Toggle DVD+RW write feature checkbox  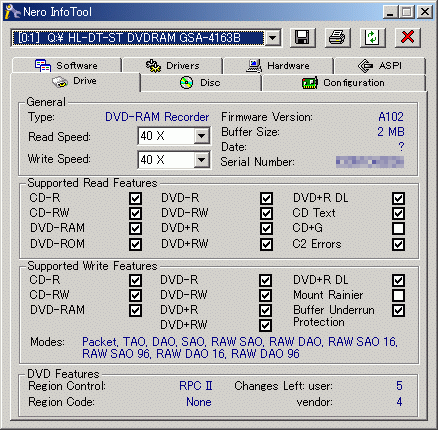coord(265,325)
